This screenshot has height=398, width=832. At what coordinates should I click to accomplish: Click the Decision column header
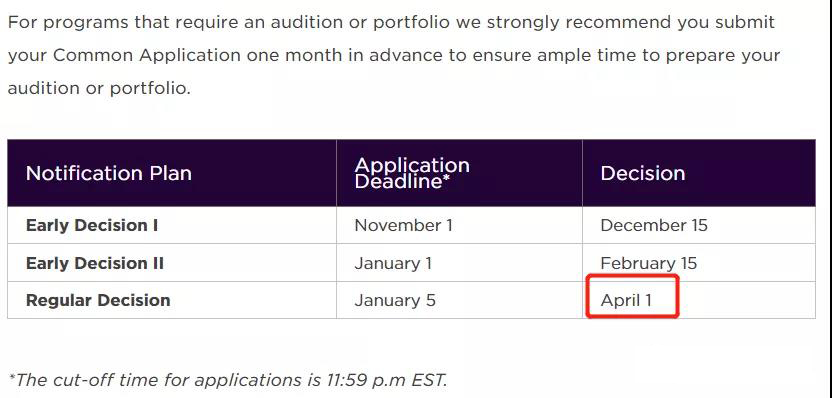point(643,173)
